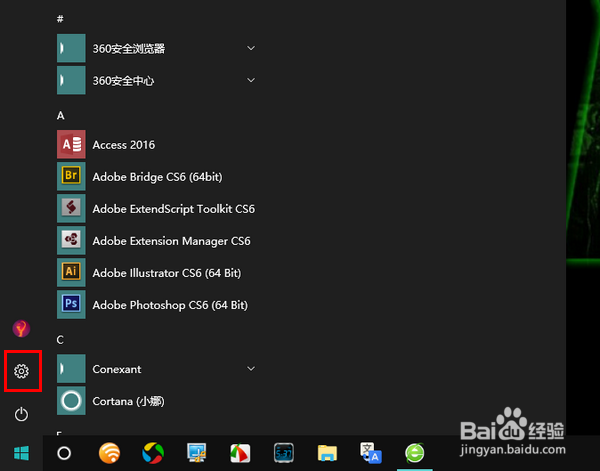Open Cortana circle on the taskbar
The width and height of the screenshot is (600, 471).
(x=64, y=453)
